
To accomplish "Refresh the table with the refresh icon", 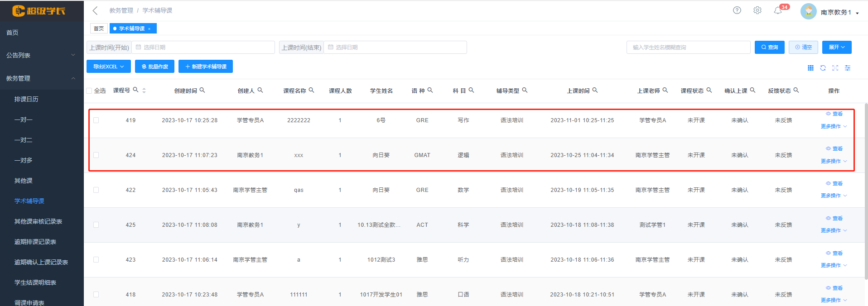I will click(823, 68).
